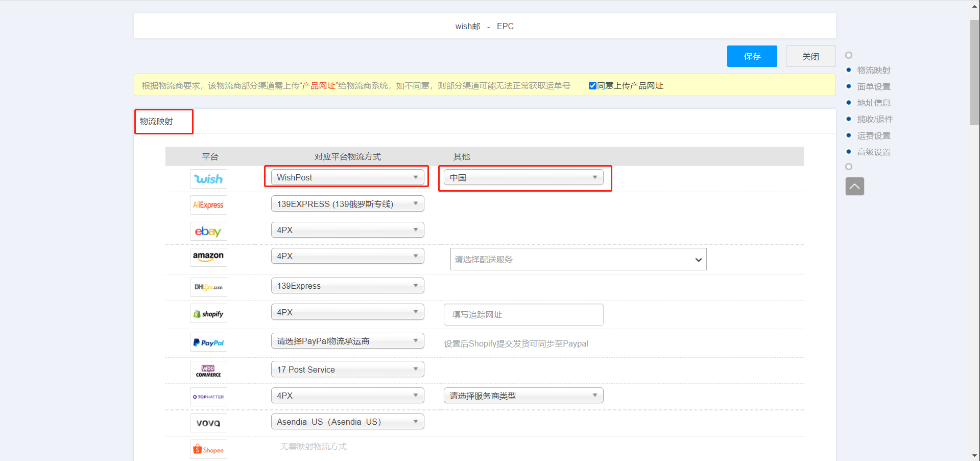Jump to 物流映射 section in side navigation
The width and height of the screenshot is (980, 461).
[873, 70]
